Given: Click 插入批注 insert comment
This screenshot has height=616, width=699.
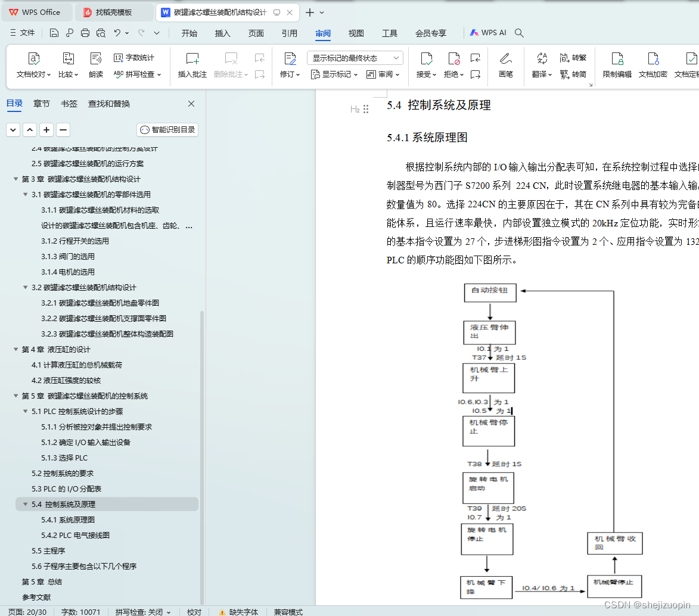Looking at the screenshot, I should (192, 64).
